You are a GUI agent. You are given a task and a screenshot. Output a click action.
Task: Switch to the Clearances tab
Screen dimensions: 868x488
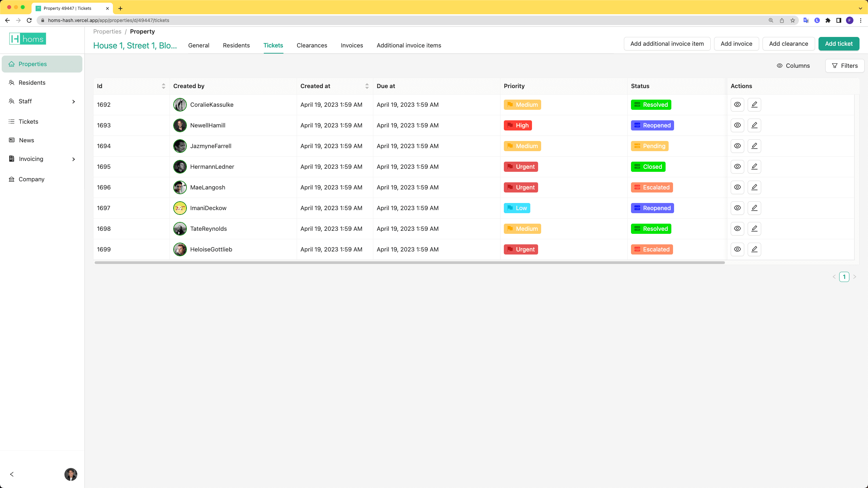point(312,45)
